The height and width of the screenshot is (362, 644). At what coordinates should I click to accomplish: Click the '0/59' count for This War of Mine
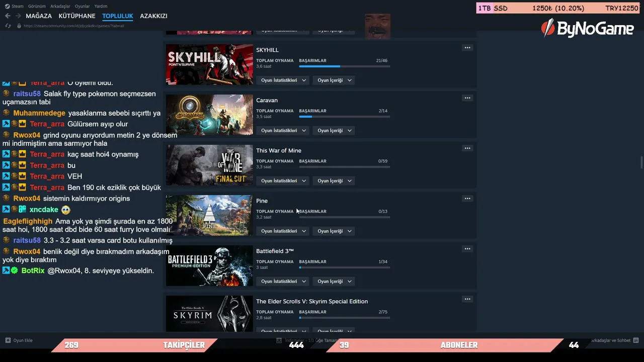click(x=383, y=161)
